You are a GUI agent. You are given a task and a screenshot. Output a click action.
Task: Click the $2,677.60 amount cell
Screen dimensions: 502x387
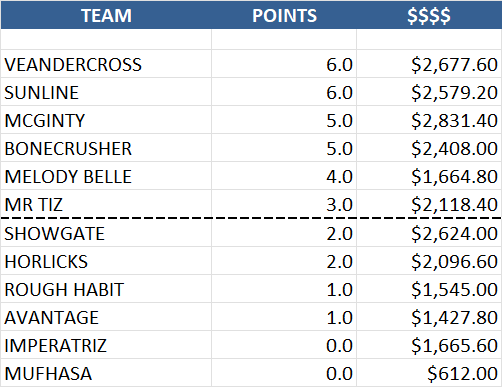pos(429,64)
